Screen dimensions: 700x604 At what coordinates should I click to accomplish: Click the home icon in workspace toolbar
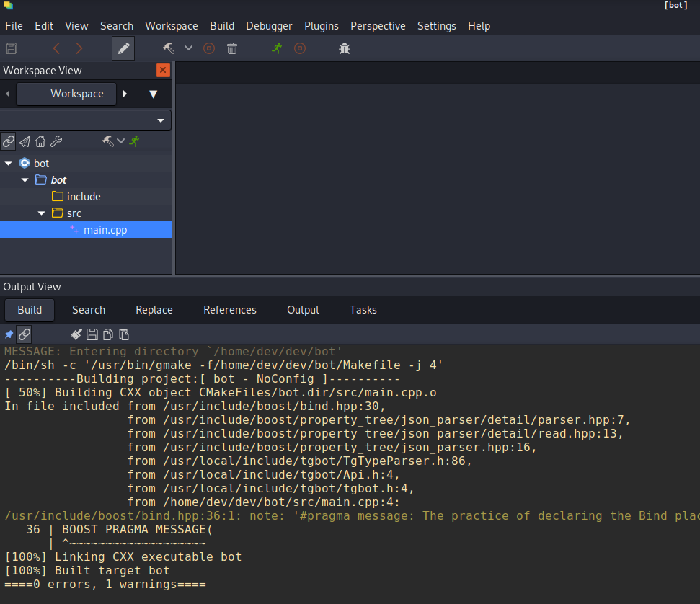pos(40,141)
